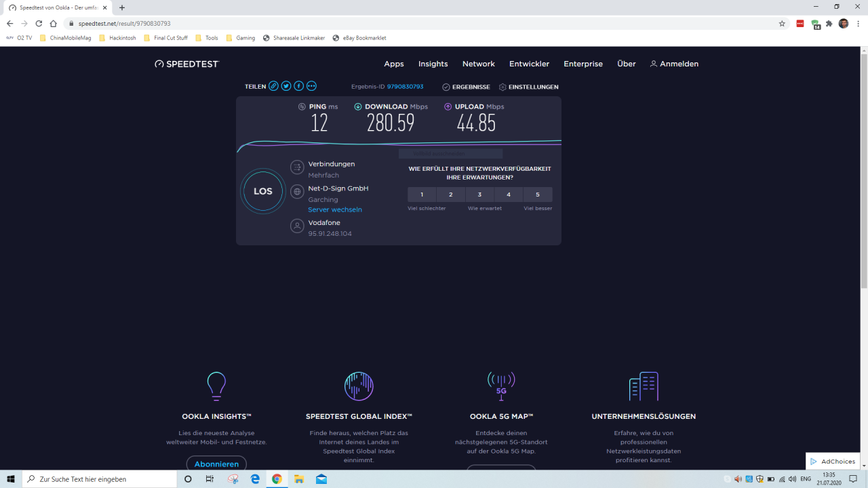The image size is (868, 488).
Task: Click the globe server icon beside Net-D-Sign GmbH
Action: pyautogui.click(x=297, y=192)
